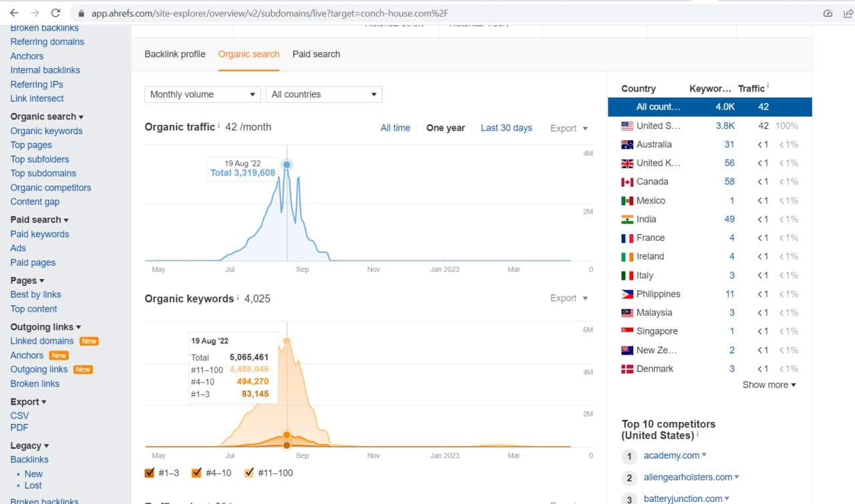This screenshot has height=504, width=855.
Task: Open Organic competitors report
Action: [x=51, y=188]
